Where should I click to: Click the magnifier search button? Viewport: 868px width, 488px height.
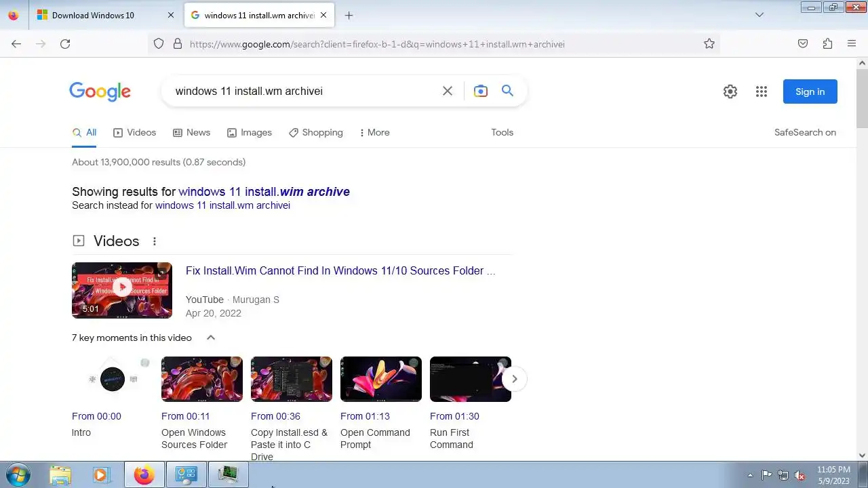[x=507, y=91]
